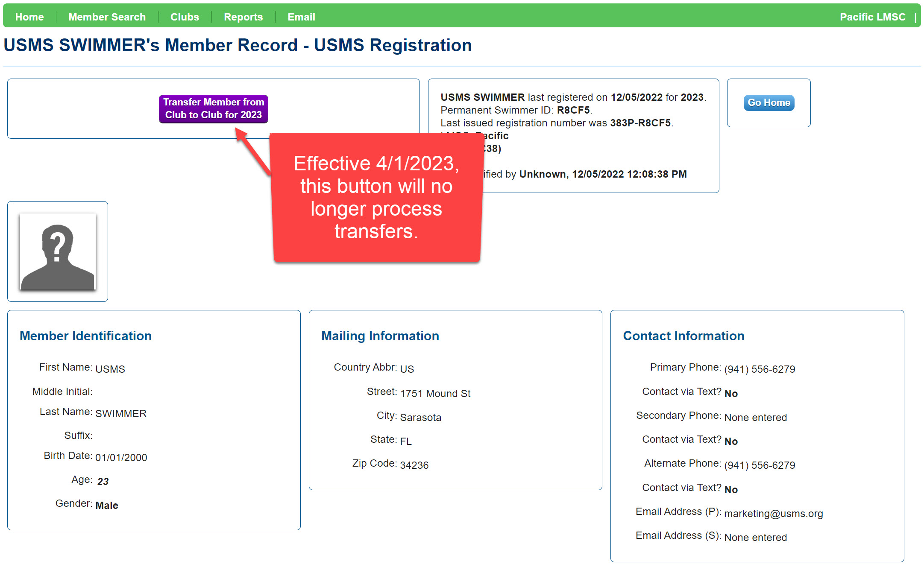The height and width of the screenshot is (567, 924).
Task: Open the Home menu item
Action: (29, 17)
